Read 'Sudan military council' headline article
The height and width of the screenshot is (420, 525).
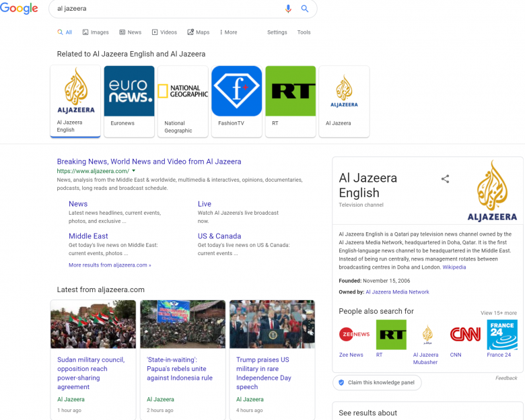[91, 373]
